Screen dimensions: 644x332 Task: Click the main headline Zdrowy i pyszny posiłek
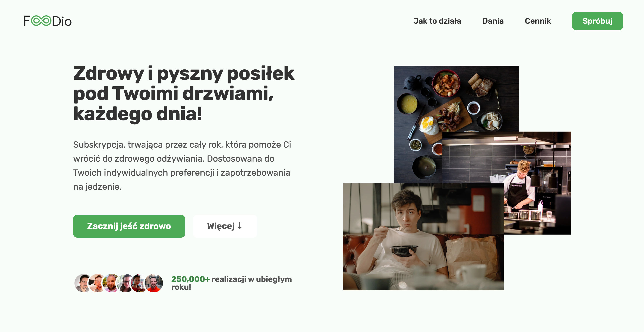(184, 93)
